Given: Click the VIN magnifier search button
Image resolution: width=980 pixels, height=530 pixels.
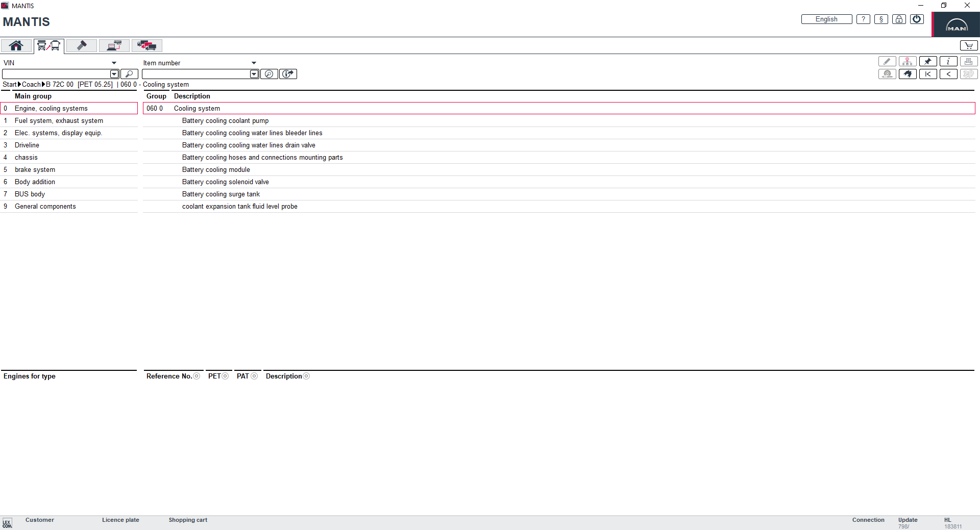Looking at the screenshot, I should tap(129, 74).
